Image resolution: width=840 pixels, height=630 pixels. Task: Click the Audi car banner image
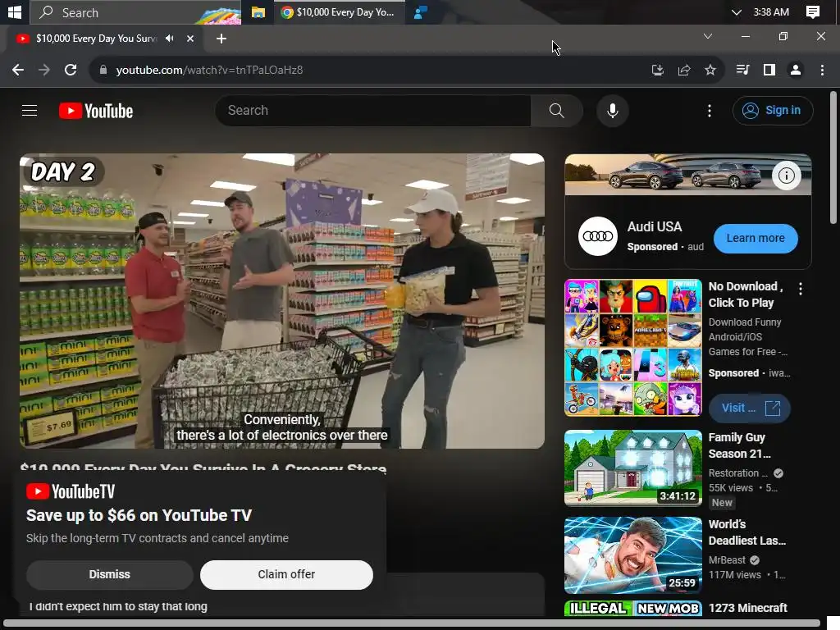click(688, 175)
